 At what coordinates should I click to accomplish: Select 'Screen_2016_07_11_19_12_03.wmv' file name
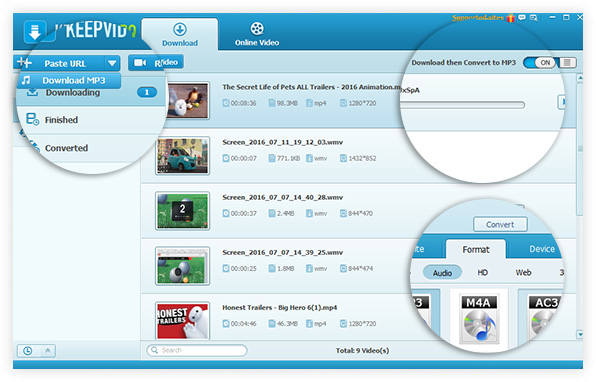click(282, 142)
